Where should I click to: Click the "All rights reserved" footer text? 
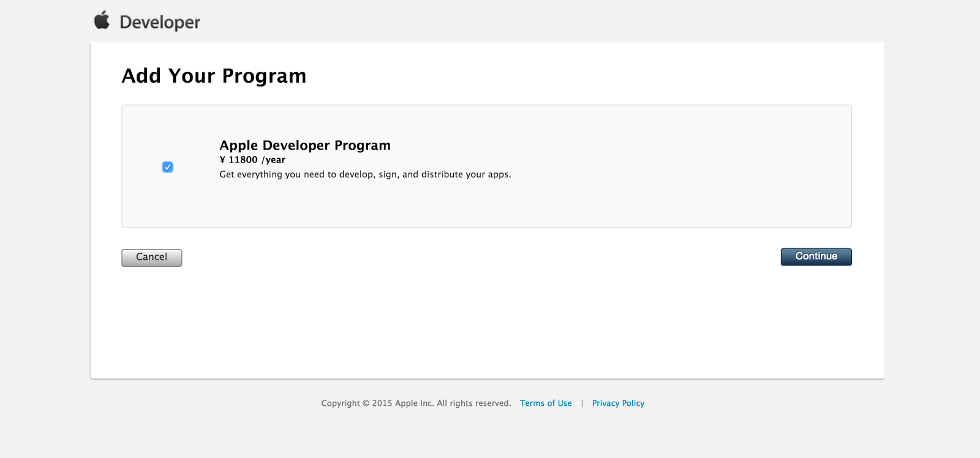pos(473,403)
